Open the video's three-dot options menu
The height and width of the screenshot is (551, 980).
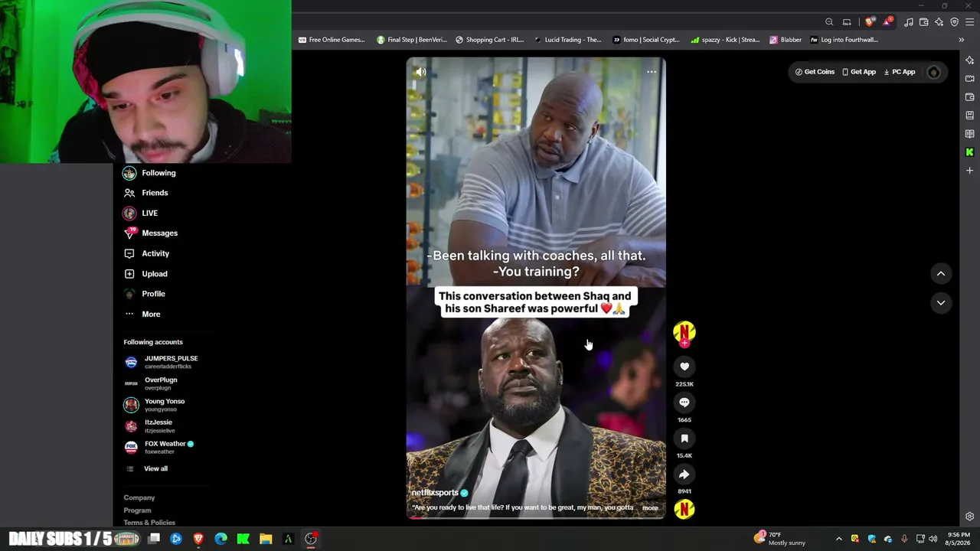[x=652, y=72]
